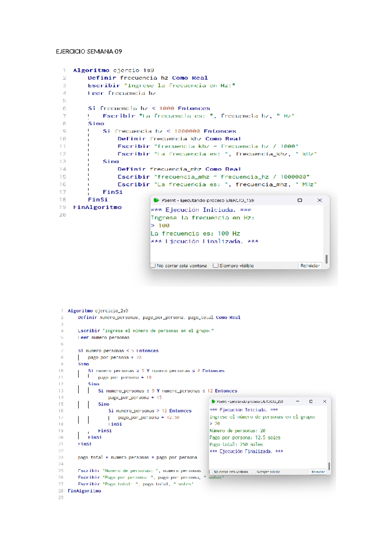Enable 'No cerrar esta ventana' in frequency window
This screenshot has height=554, width=392.
click(x=153, y=266)
